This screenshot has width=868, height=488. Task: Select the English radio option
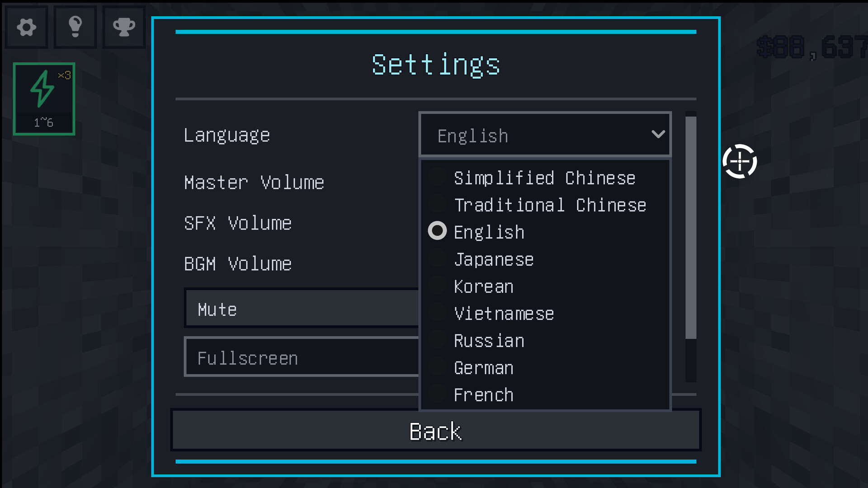point(545,232)
